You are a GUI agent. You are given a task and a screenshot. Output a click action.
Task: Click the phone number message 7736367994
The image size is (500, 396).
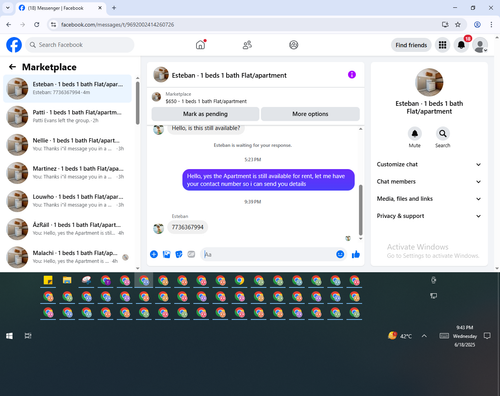[187, 227]
